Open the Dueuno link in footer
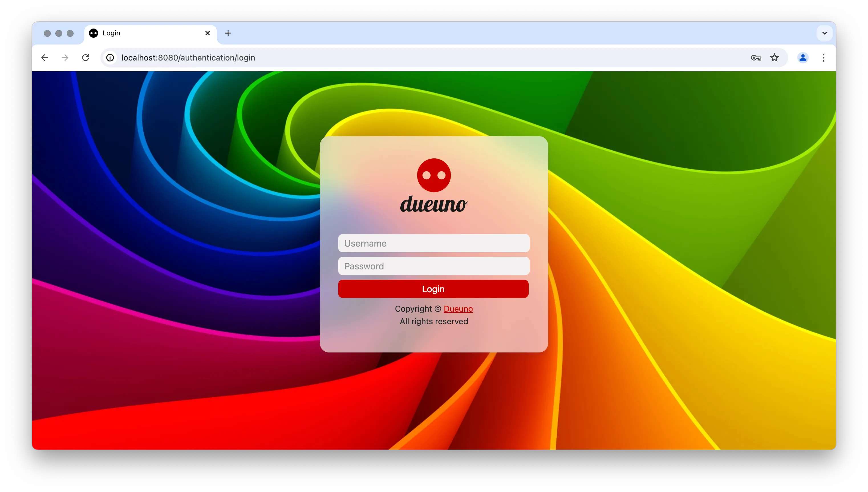Screen dimensions: 868x492 [458, 308]
